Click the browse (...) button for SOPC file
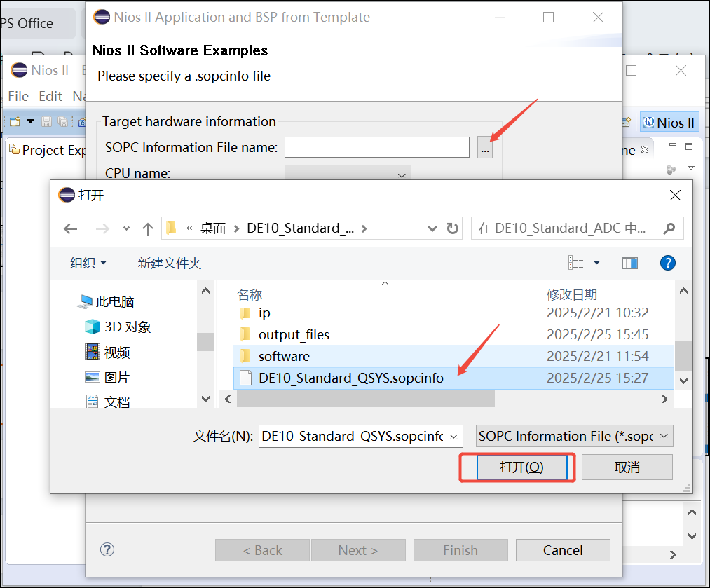Screen dimensions: 710x588 coord(484,148)
